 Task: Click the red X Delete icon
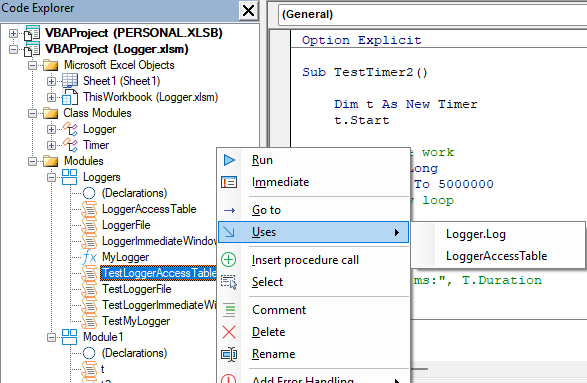229,332
